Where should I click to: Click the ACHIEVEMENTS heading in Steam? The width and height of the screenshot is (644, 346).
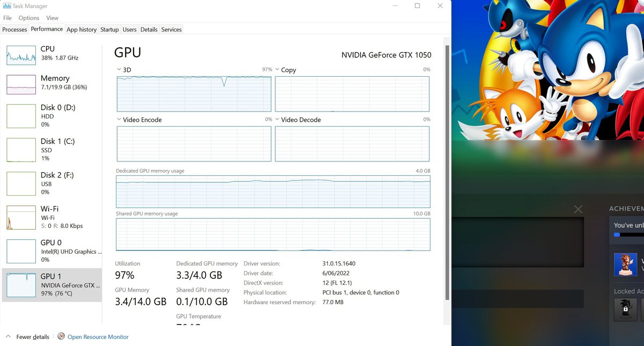coord(626,208)
